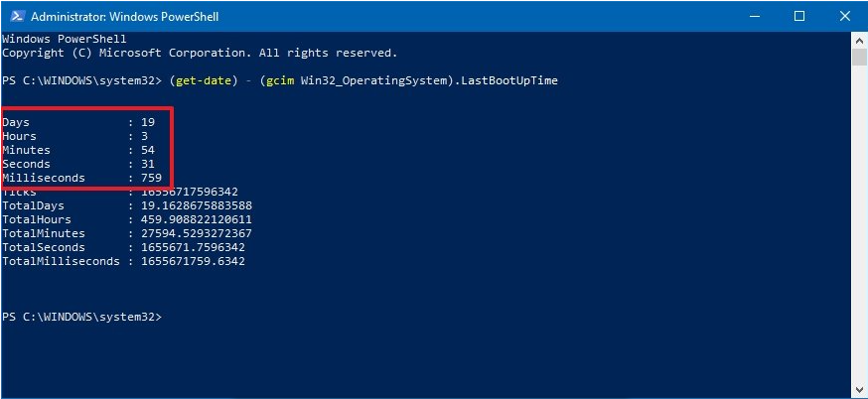Viewport: 868px width, 399px height.
Task: Click the vertical scrollbar thumb
Action: (860, 57)
